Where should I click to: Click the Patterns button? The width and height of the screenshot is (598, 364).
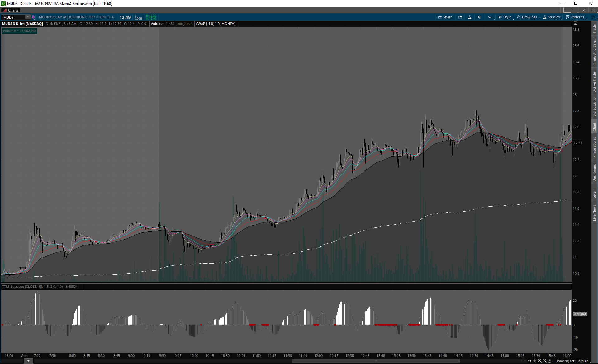coord(575,17)
